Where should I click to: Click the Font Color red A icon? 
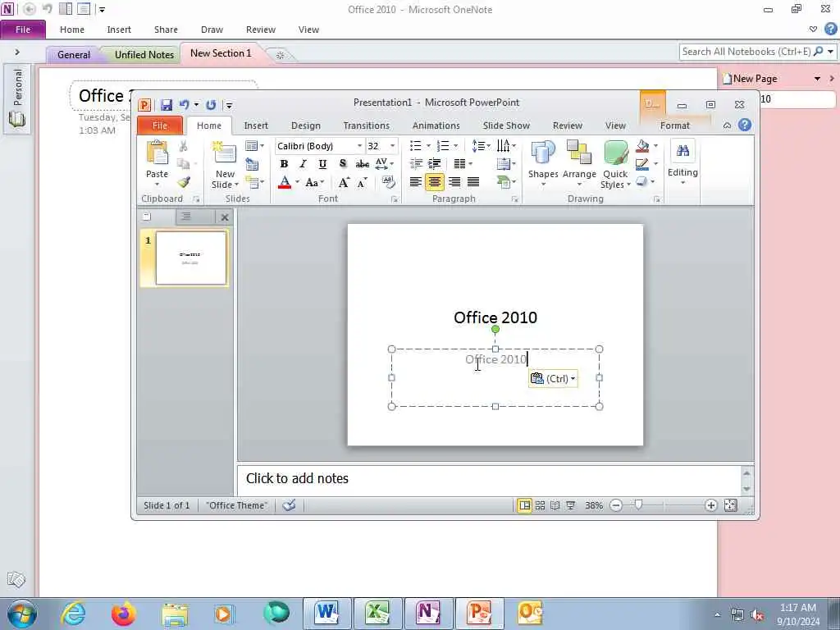coord(285,183)
